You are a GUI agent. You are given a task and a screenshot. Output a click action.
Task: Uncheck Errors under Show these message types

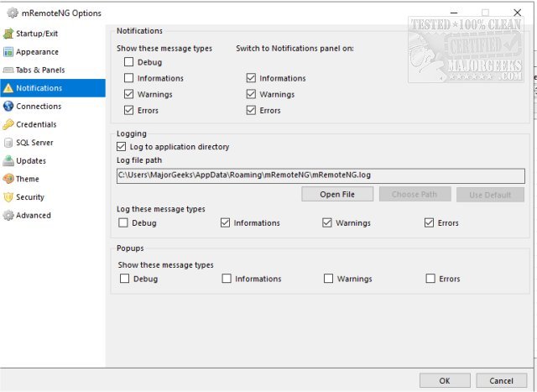pos(128,110)
